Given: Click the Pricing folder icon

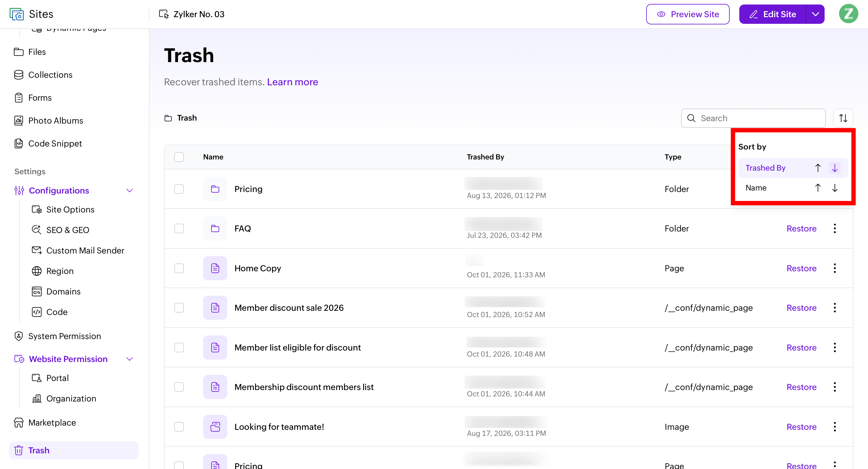Looking at the screenshot, I should coord(215,189).
